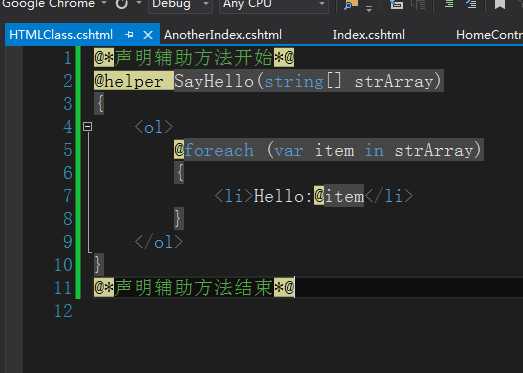Click the closing brace on line 8
This screenshot has width=523, height=373.
179,219
